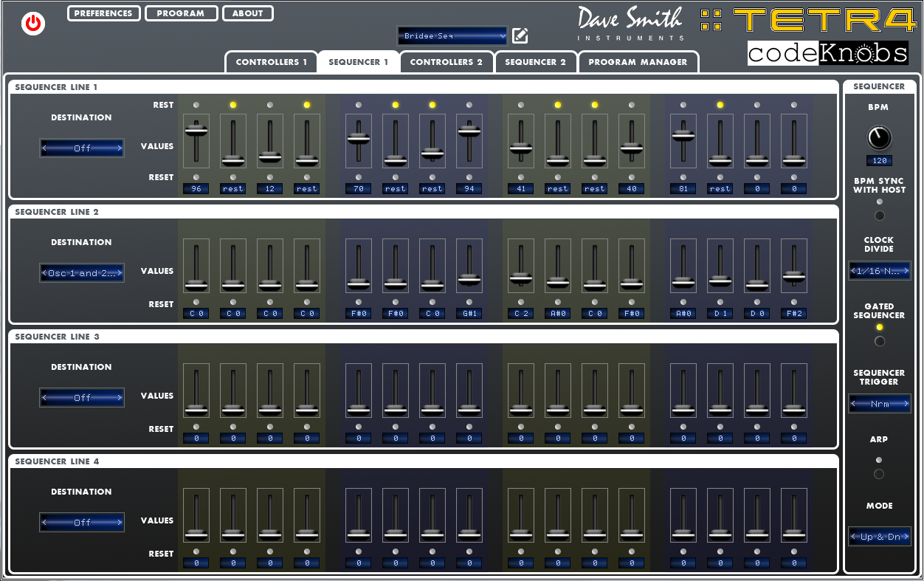Click the codeKnobs logo
924x581 pixels.
827,53
